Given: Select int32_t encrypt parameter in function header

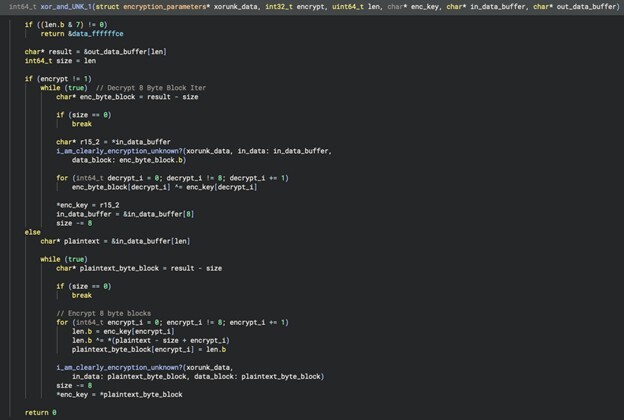Looking at the screenshot, I should pyautogui.click(x=295, y=7).
